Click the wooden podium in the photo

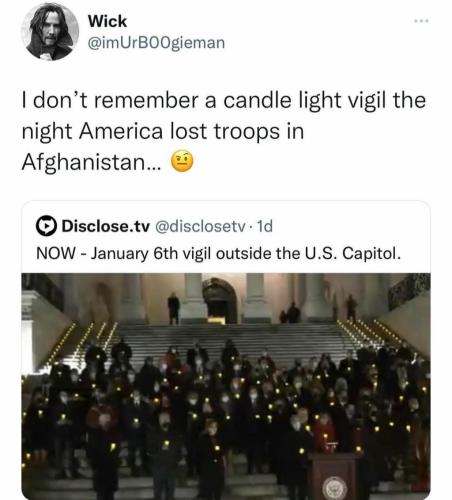[333, 476]
